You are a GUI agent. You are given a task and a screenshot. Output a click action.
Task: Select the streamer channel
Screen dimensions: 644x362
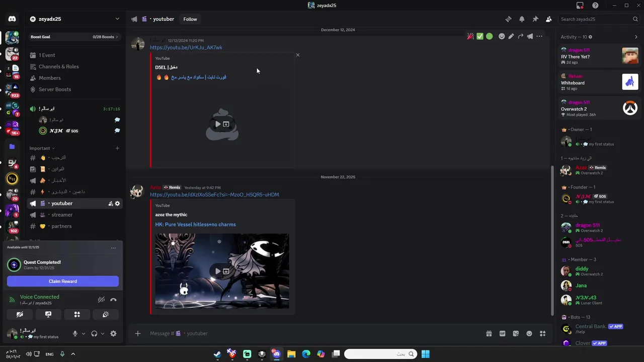[x=74, y=215]
